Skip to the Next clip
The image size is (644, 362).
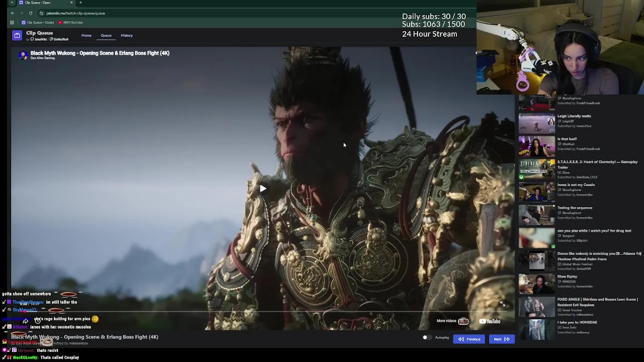501,339
